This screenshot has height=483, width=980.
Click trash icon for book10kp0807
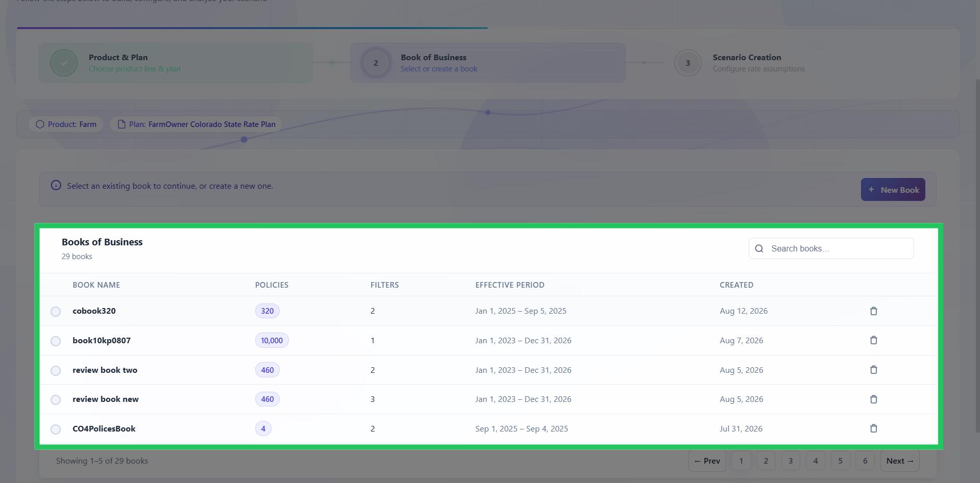[873, 340]
